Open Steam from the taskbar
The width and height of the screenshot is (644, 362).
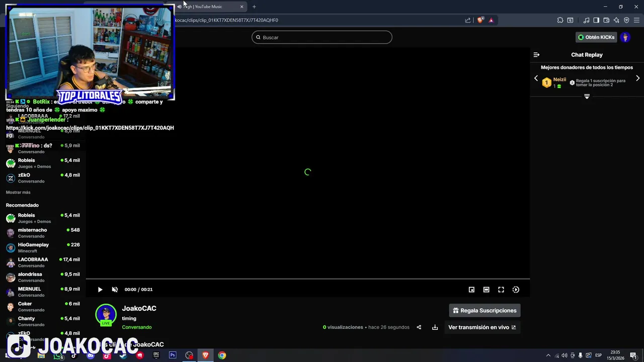coord(123,355)
